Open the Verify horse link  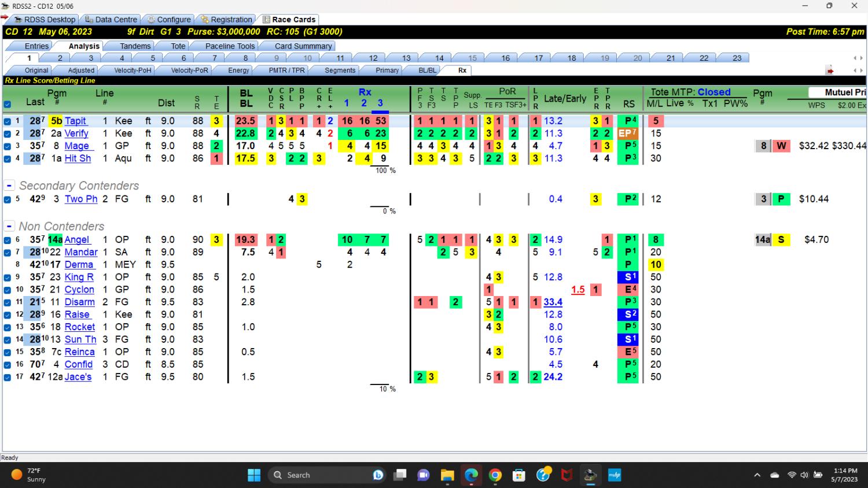point(76,134)
